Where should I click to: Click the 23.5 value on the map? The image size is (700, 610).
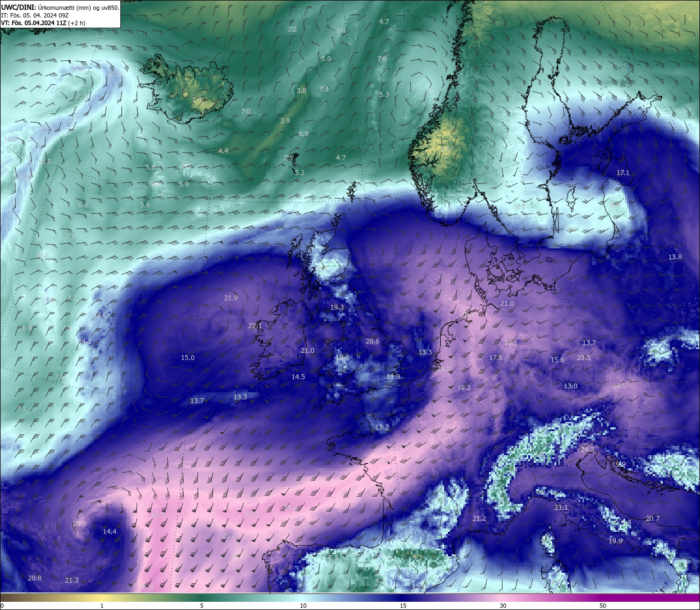pyautogui.click(x=584, y=357)
